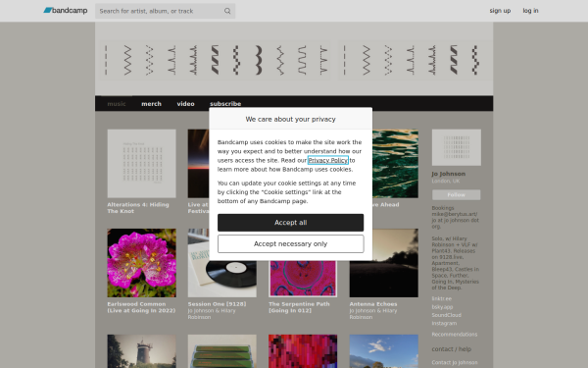Open the sign up link
Image resolution: width=588 pixels, height=368 pixels.
pyautogui.click(x=500, y=11)
